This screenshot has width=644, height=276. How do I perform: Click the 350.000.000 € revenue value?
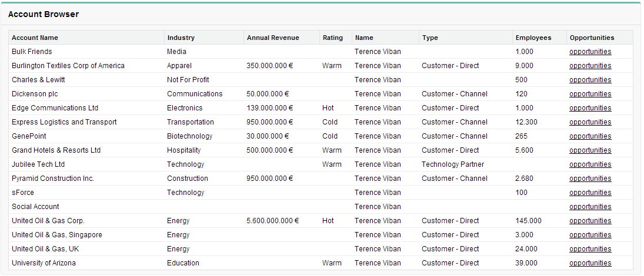pyautogui.click(x=270, y=66)
